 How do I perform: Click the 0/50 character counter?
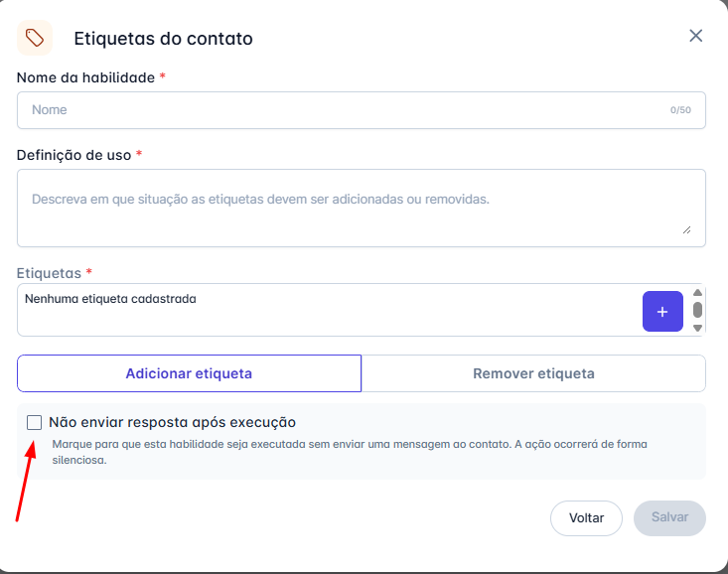click(680, 110)
